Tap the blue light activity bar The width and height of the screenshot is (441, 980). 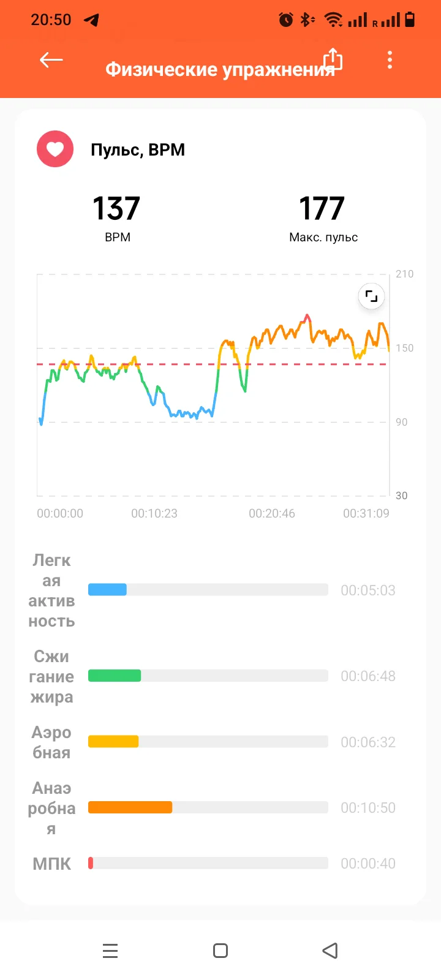click(x=108, y=590)
